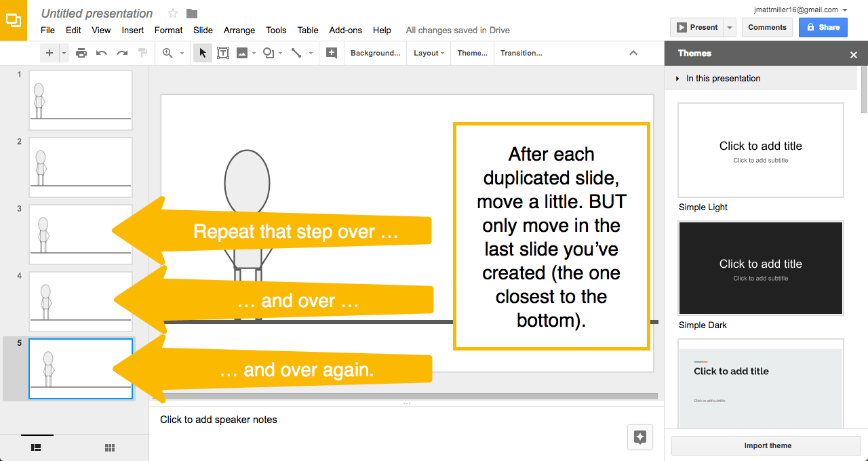Open the image tool dropdown arrow
The image size is (868, 461).
tap(254, 53)
